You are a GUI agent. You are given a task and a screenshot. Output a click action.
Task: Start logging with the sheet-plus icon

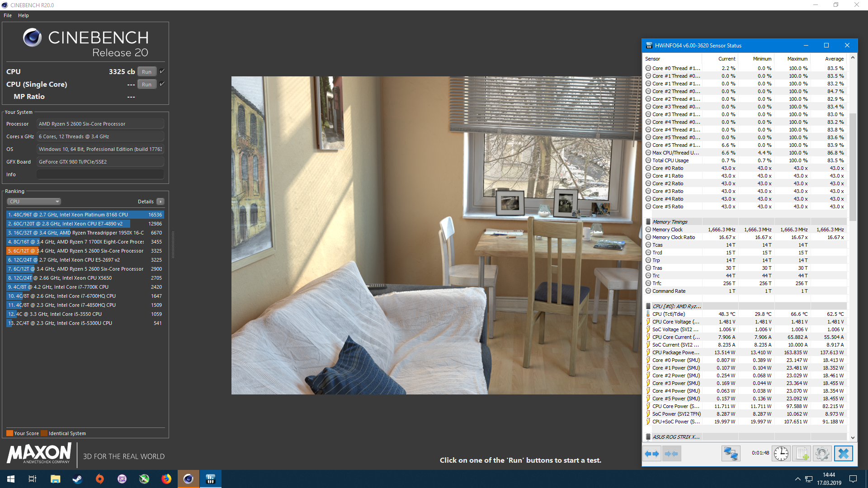click(x=802, y=454)
